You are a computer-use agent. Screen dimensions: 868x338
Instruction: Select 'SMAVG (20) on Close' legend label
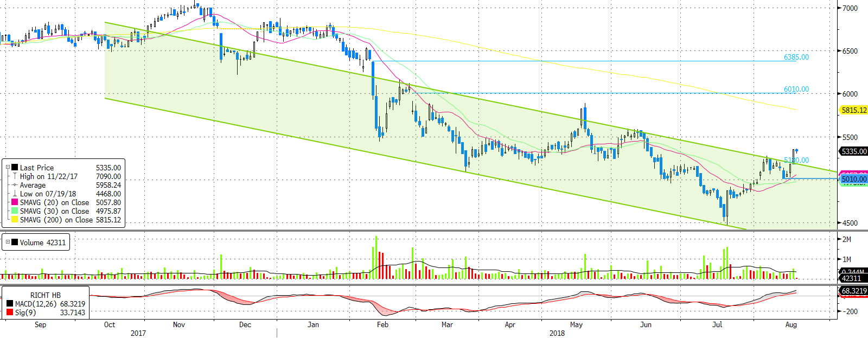point(55,202)
